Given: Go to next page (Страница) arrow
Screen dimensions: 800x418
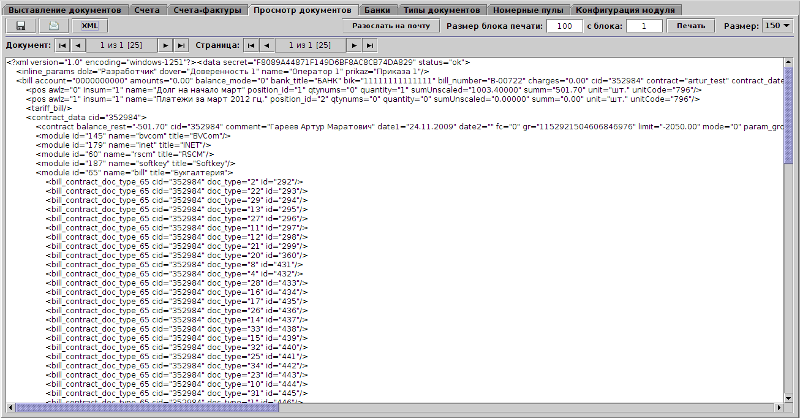Looking at the screenshot, I should pyautogui.click(x=354, y=46).
